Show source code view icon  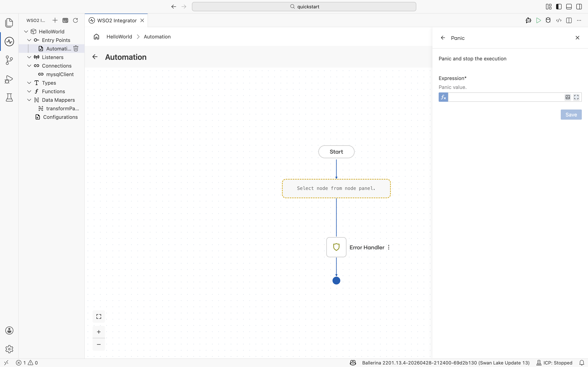pyautogui.click(x=559, y=20)
